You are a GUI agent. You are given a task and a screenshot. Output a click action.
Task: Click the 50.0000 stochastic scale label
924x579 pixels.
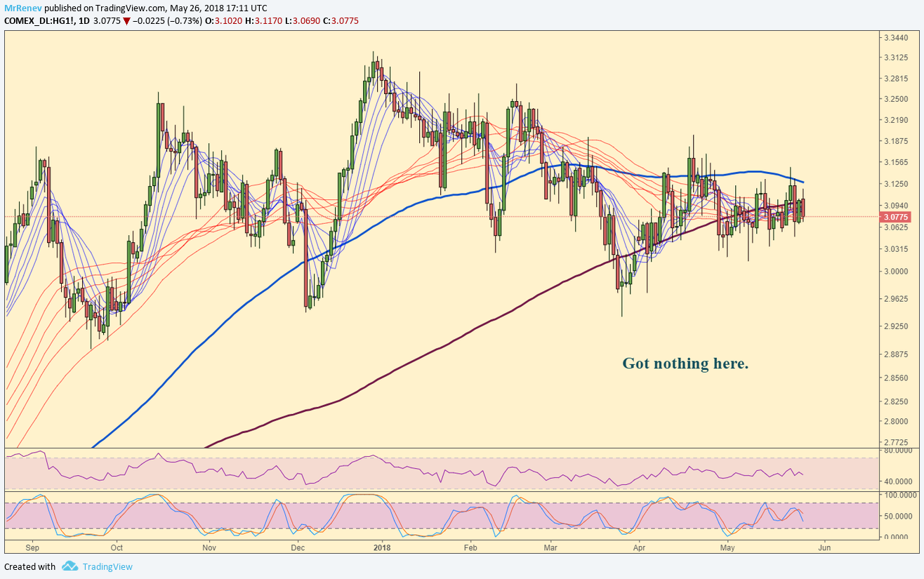pyautogui.click(x=899, y=516)
